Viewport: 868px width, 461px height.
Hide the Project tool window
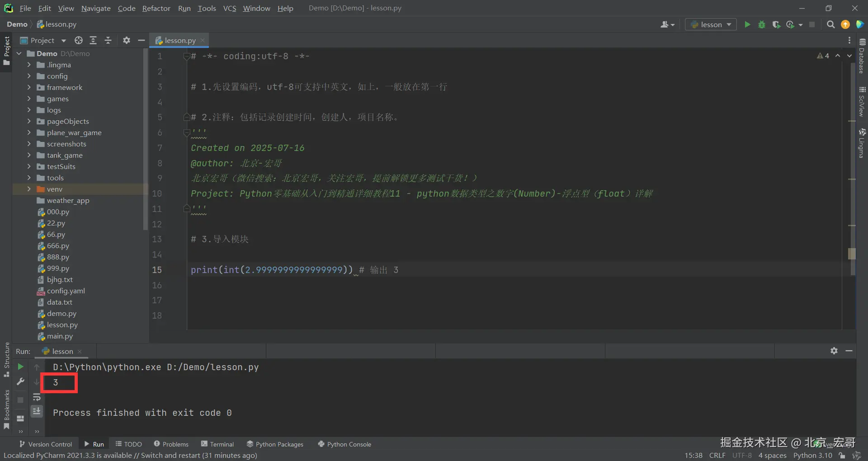click(x=141, y=40)
